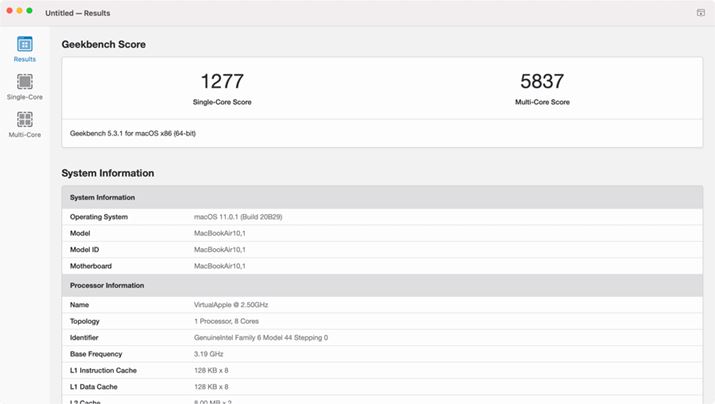Click the Topology row label
Screen dimensions: 715x404
coord(85,321)
